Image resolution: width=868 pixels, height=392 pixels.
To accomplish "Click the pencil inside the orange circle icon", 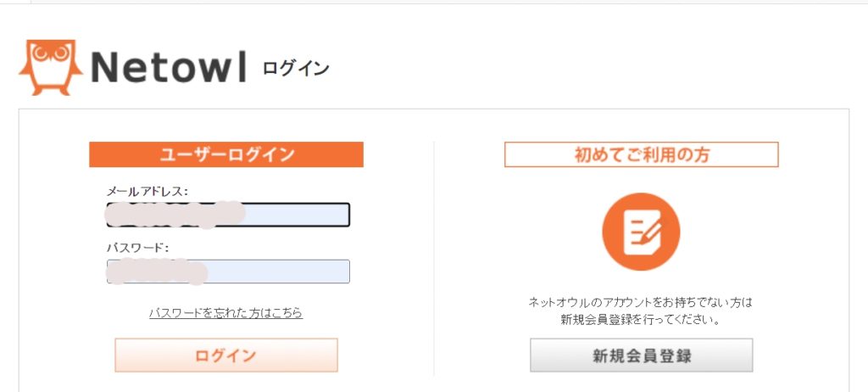I will pos(651,227).
